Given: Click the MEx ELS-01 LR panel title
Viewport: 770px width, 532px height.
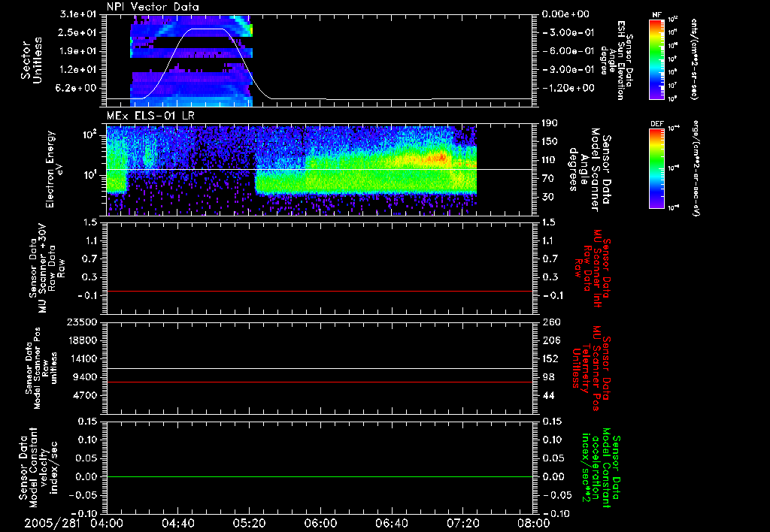Looking at the screenshot, I should (150, 116).
